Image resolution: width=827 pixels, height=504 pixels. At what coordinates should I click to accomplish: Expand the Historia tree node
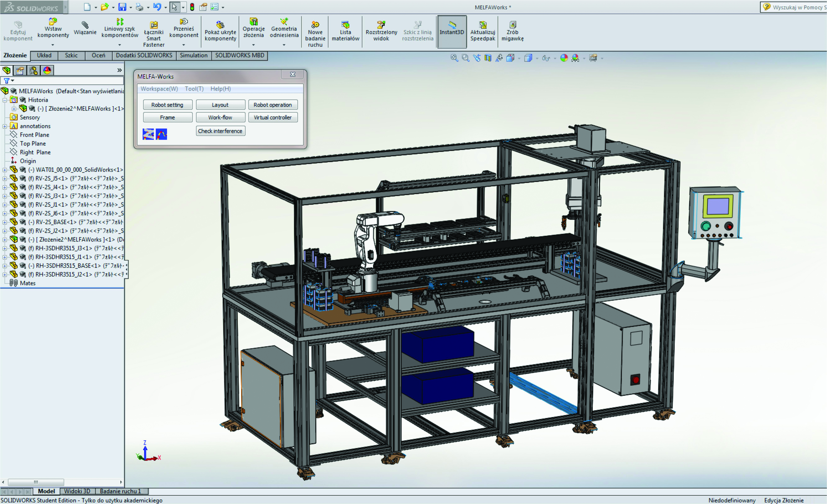pyautogui.click(x=5, y=100)
